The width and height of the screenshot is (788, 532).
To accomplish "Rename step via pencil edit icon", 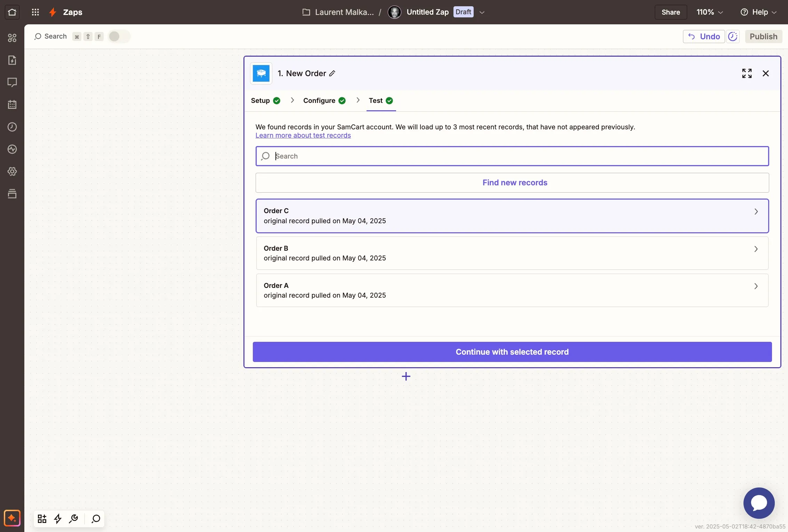I will pos(332,73).
